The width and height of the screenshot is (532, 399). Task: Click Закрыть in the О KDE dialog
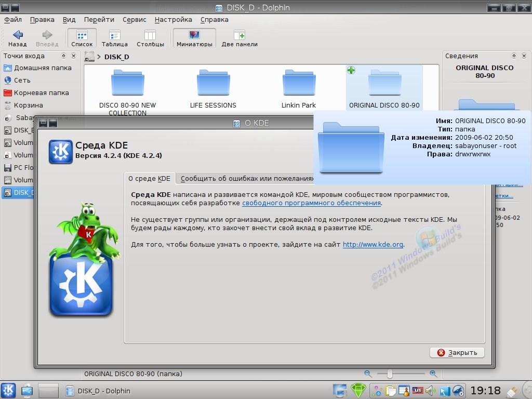(457, 353)
